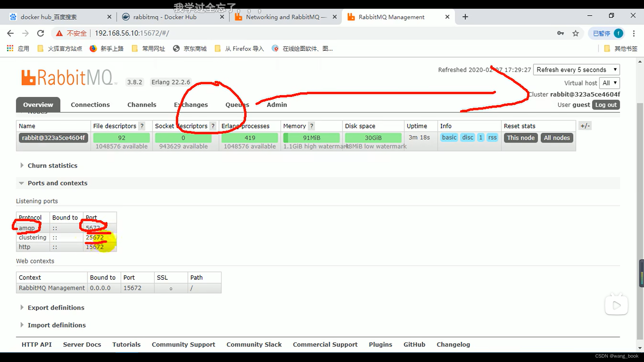This screenshot has height=362, width=644.
Task: Open the Commercial Support link
Action: tap(325, 345)
